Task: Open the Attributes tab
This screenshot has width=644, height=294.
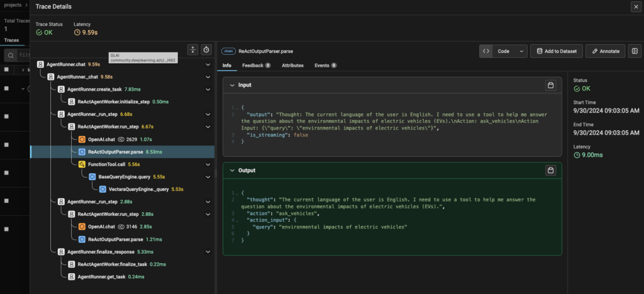Action: point(292,65)
